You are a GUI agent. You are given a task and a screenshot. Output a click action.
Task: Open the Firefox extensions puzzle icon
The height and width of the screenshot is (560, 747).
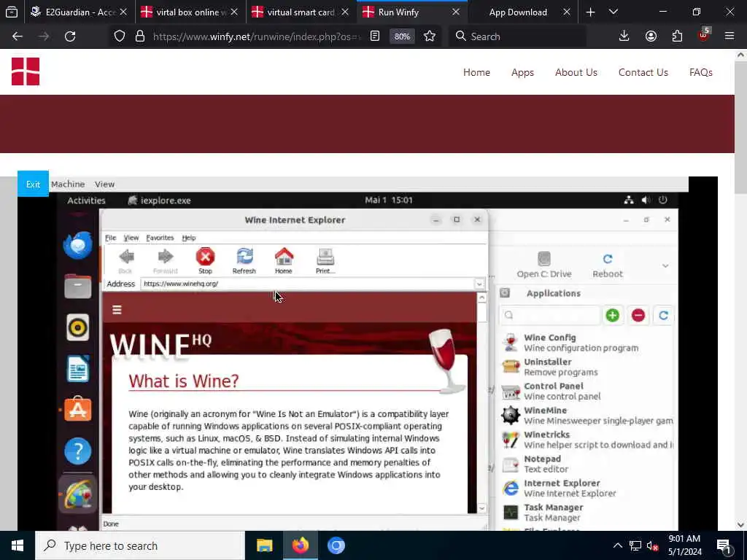[x=677, y=36]
